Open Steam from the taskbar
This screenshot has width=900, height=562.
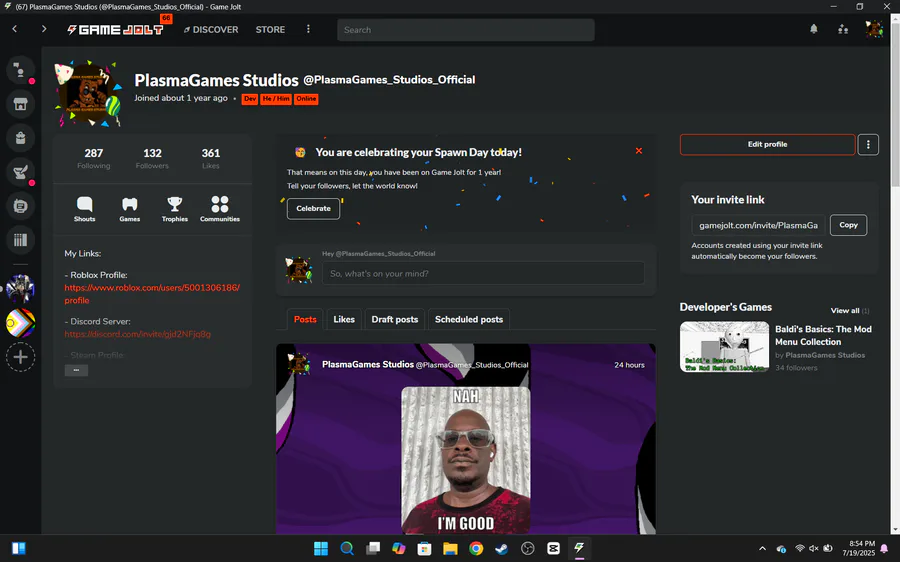[x=502, y=548]
